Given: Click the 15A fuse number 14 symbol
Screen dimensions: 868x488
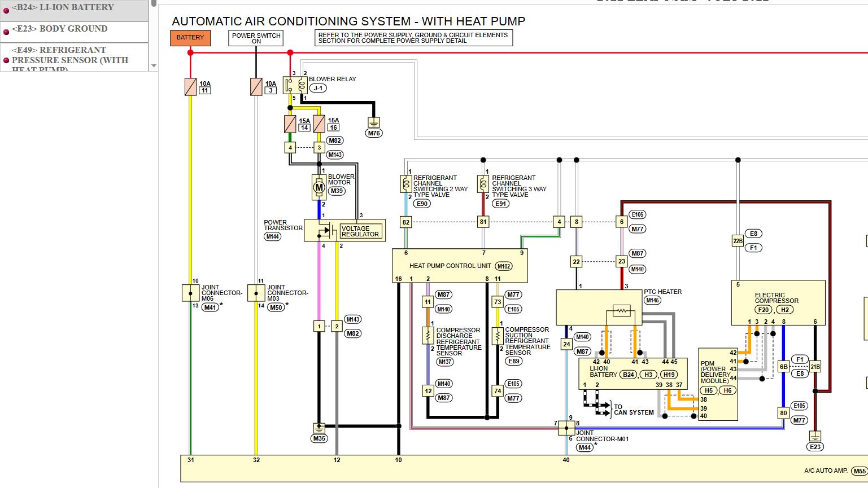Looking at the screenshot, I should tap(290, 124).
